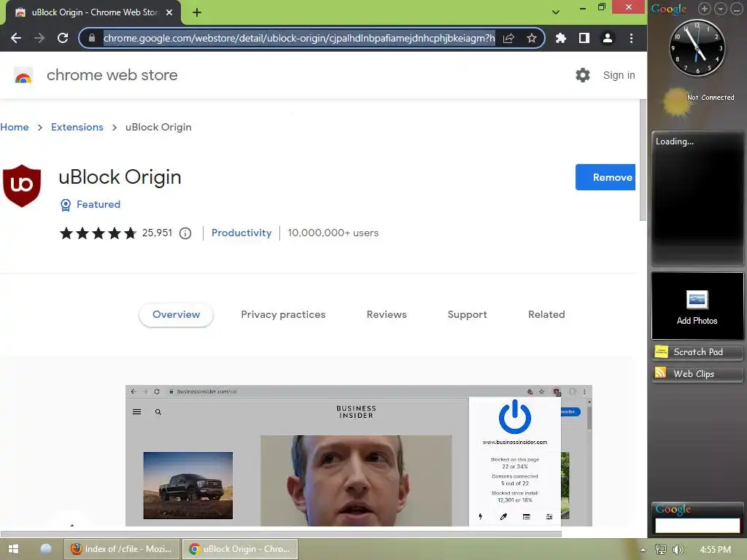
Task: Open the Chrome profile avatar icon
Action: point(608,38)
